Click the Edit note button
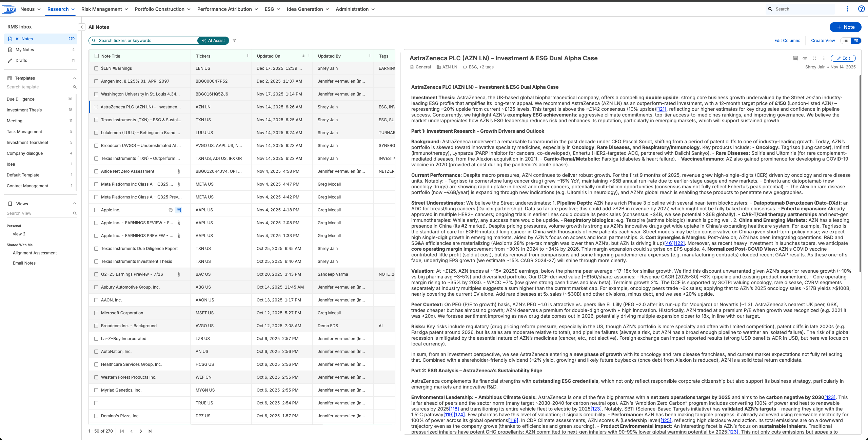This screenshot has width=868, height=440. (843, 58)
